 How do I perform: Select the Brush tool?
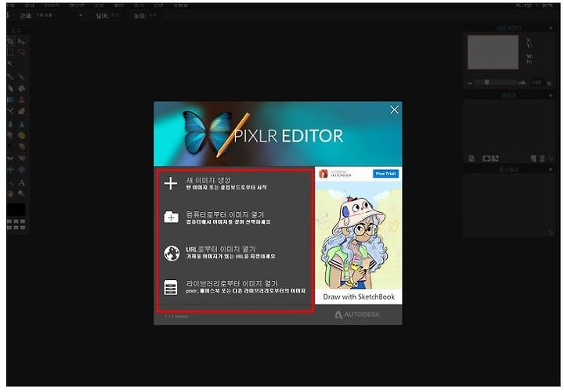22,77
